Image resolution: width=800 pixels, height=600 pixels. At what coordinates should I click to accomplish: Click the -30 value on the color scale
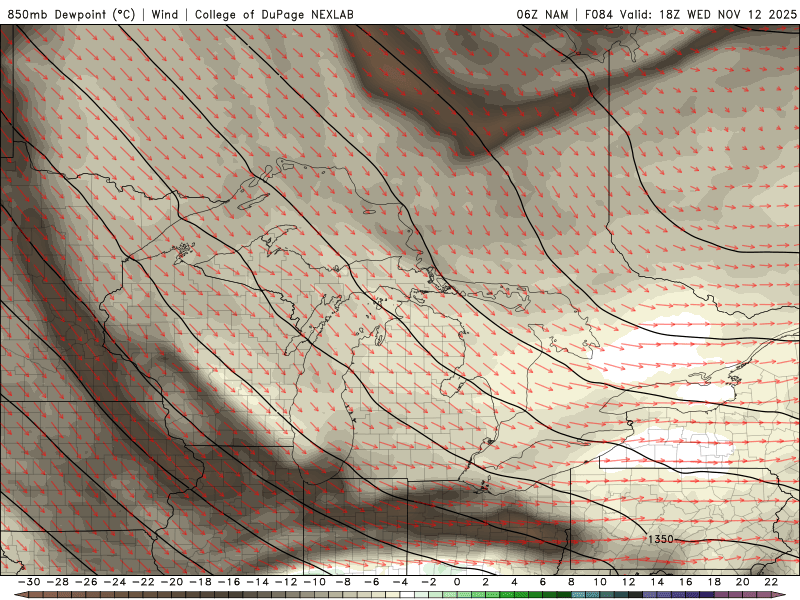29,582
